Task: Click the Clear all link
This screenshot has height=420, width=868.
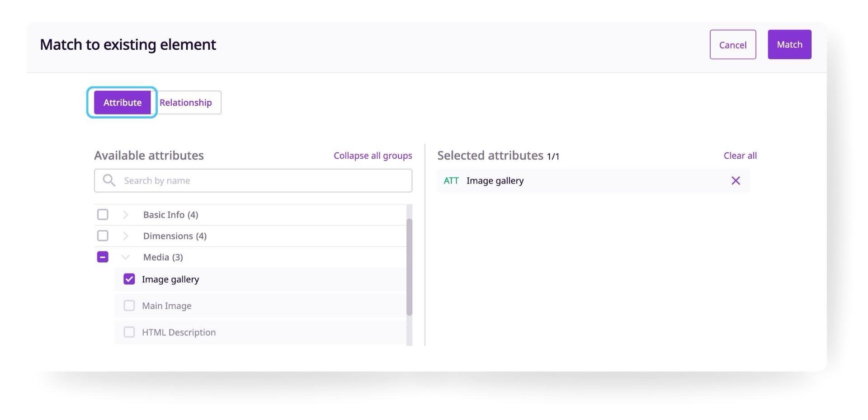Action: [x=740, y=156]
